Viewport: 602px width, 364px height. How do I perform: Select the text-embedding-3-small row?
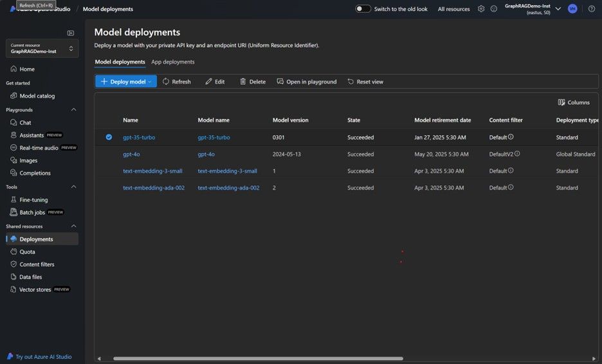(109, 171)
